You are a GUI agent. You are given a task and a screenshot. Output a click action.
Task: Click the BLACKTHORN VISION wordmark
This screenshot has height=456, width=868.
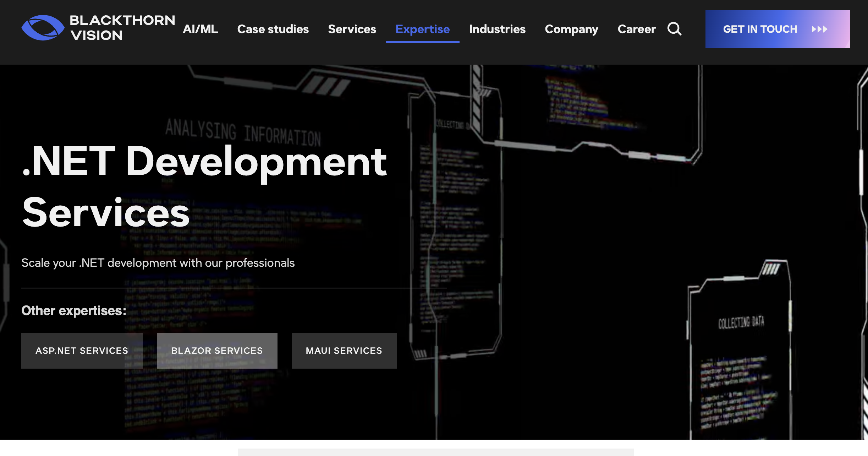click(x=122, y=28)
